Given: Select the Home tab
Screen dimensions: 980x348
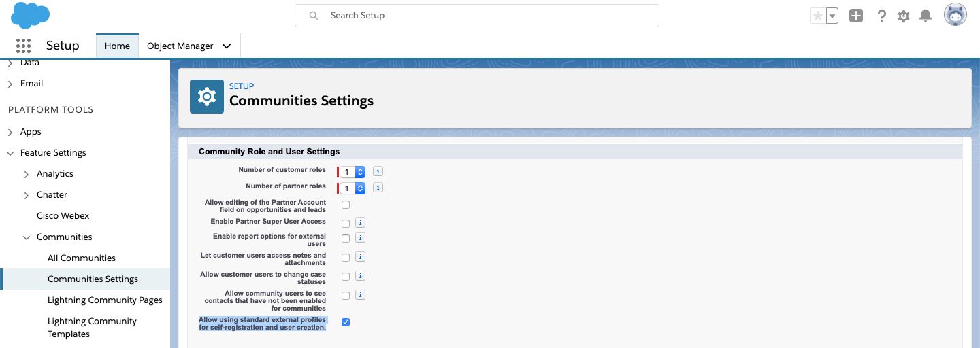Looking at the screenshot, I should click(x=117, y=46).
